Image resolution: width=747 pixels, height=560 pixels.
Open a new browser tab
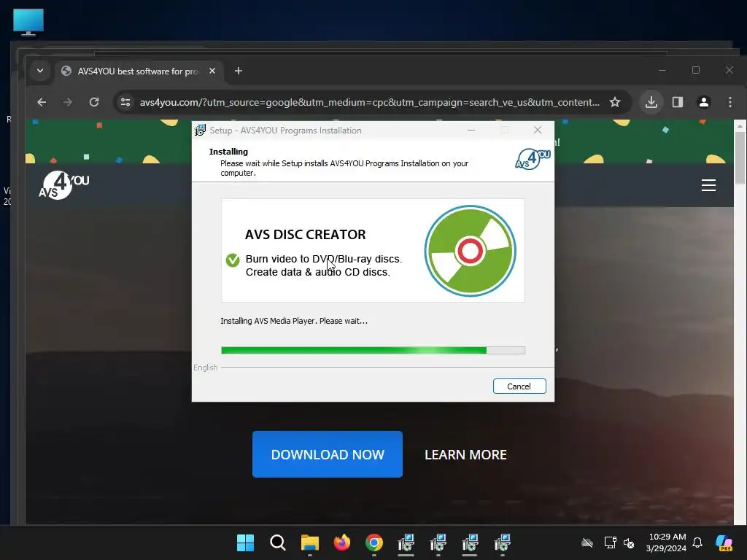coord(239,71)
